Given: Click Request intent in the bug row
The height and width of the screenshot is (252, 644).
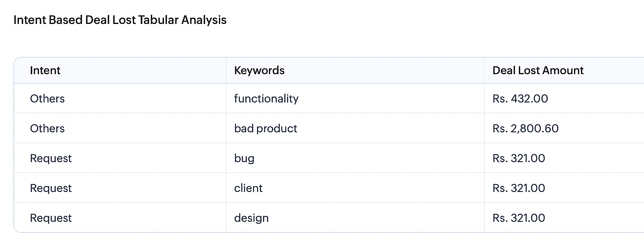Looking at the screenshot, I should point(51,158).
